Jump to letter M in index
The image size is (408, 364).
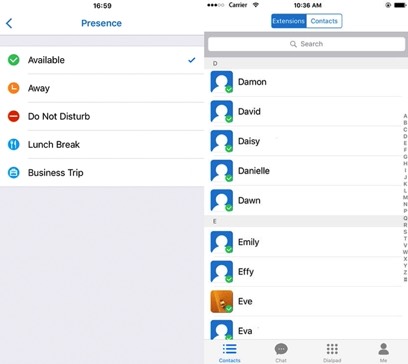click(x=405, y=198)
